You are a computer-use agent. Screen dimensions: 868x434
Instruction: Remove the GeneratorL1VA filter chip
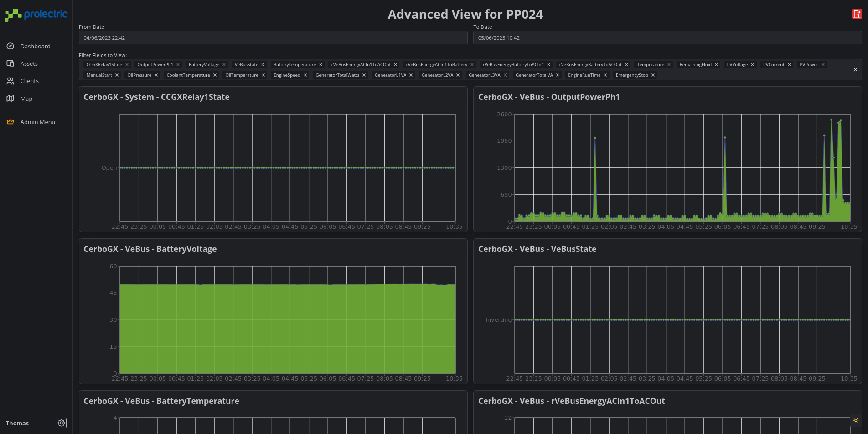411,75
